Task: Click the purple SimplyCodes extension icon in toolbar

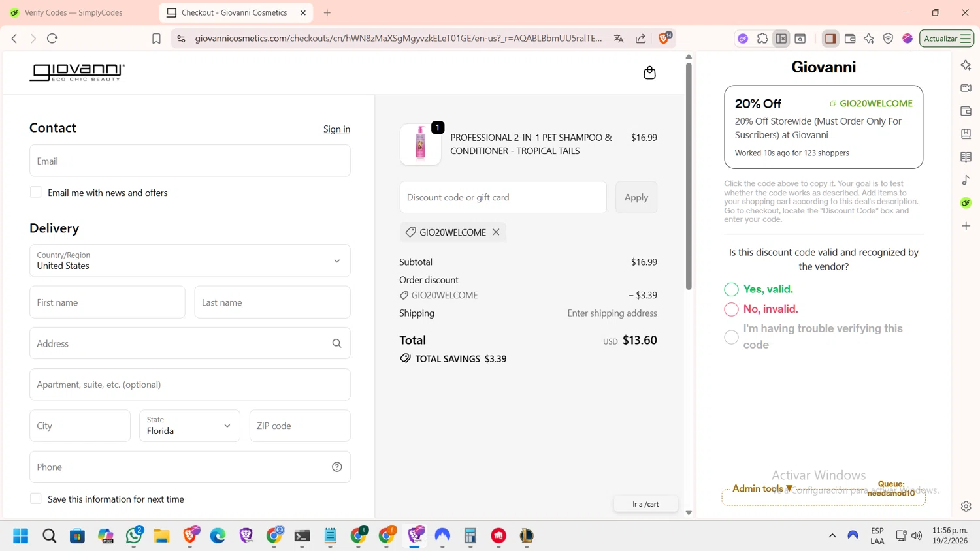Action: tap(743, 39)
